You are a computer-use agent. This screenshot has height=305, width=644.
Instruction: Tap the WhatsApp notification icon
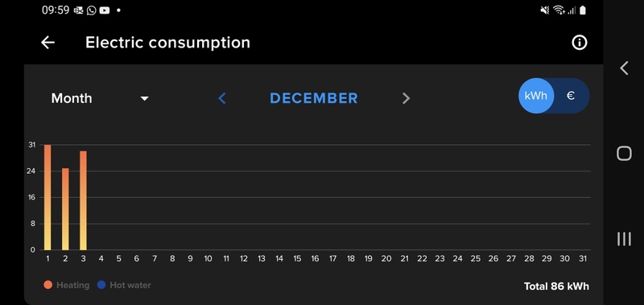(91, 10)
